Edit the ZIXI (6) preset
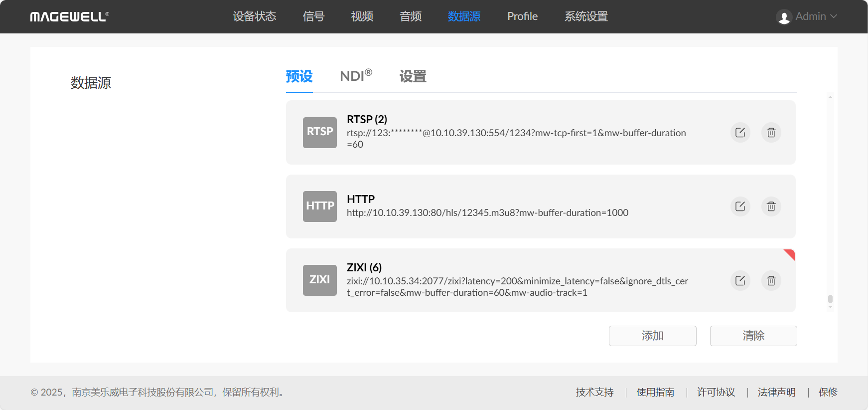 pyautogui.click(x=740, y=281)
